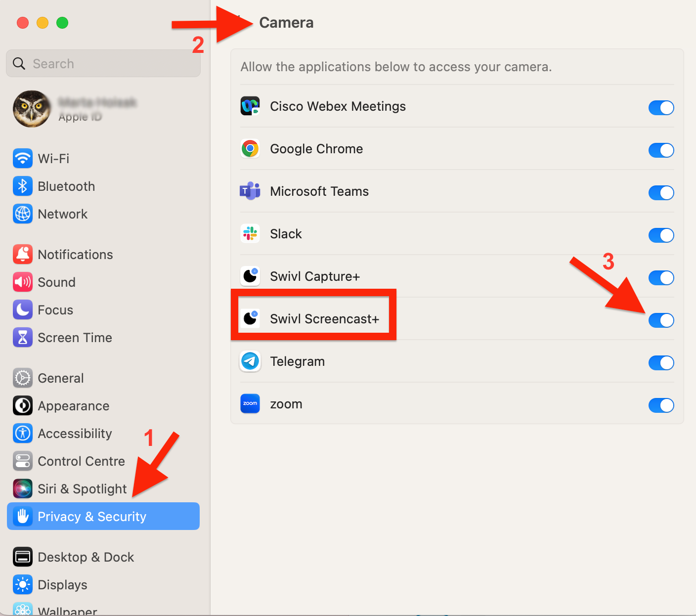This screenshot has width=696, height=616.
Task: Toggle zoom camera permission switch
Action: coord(661,405)
